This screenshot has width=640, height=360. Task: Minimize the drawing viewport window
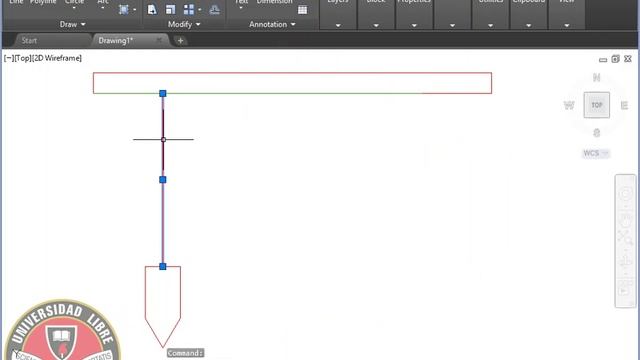tap(603, 60)
